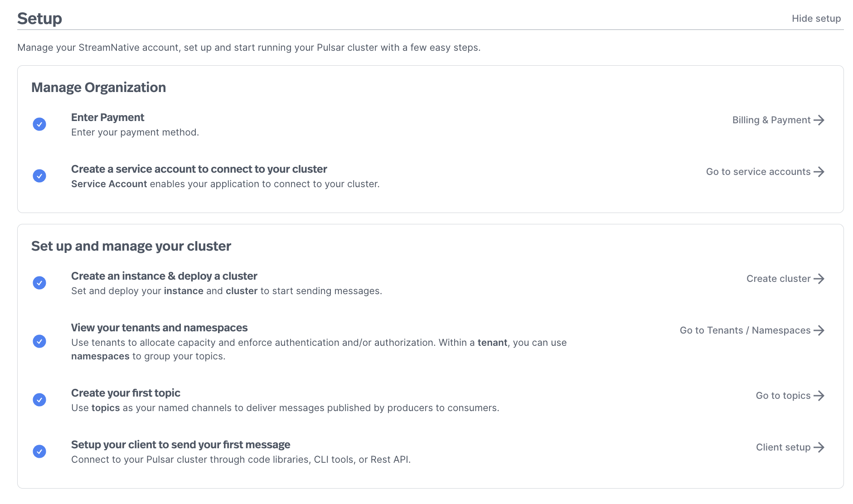853x504 pixels.
Task: Toggle completion check for service account step
Action: click(39, 176)
